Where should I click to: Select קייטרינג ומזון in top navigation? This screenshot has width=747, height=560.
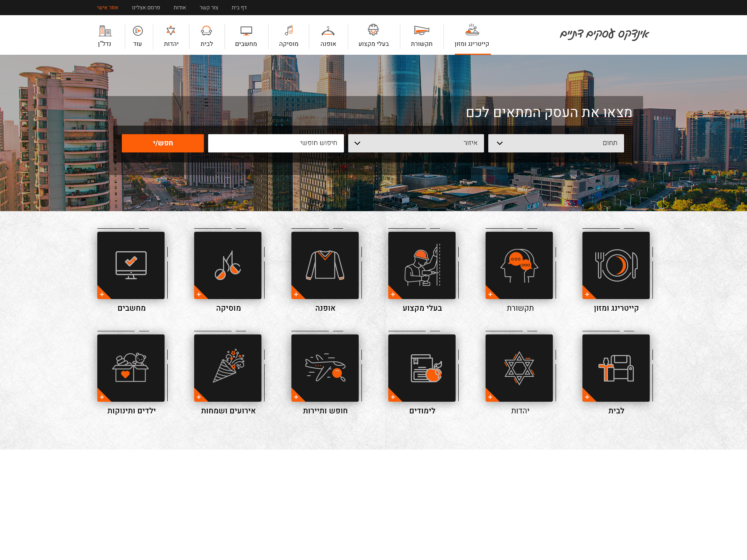tap(472, 36)
